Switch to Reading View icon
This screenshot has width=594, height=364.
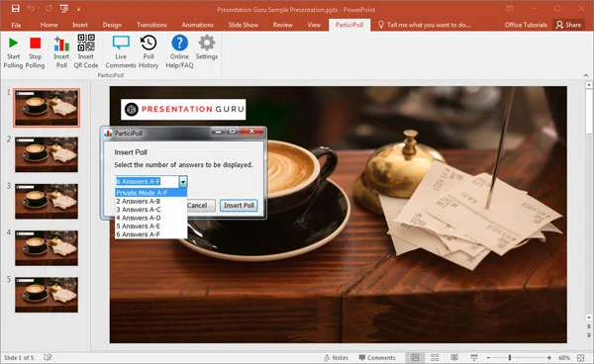[454, 357]
